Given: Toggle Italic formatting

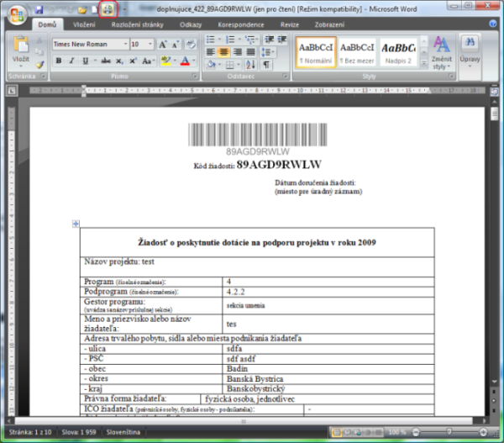Looking at the screenshot, I should tap(72, 61).
